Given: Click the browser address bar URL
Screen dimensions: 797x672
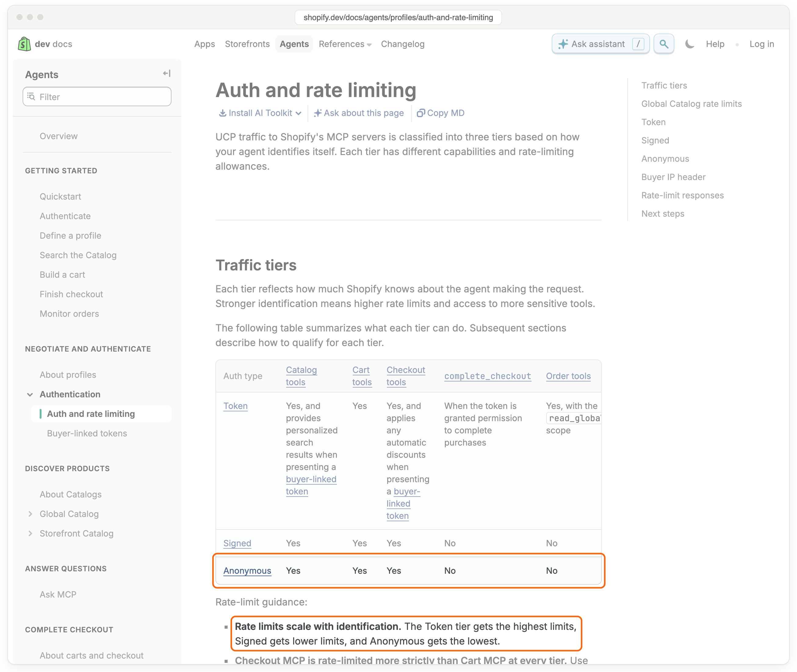Looking at the screenshot, I should [398, 17].
